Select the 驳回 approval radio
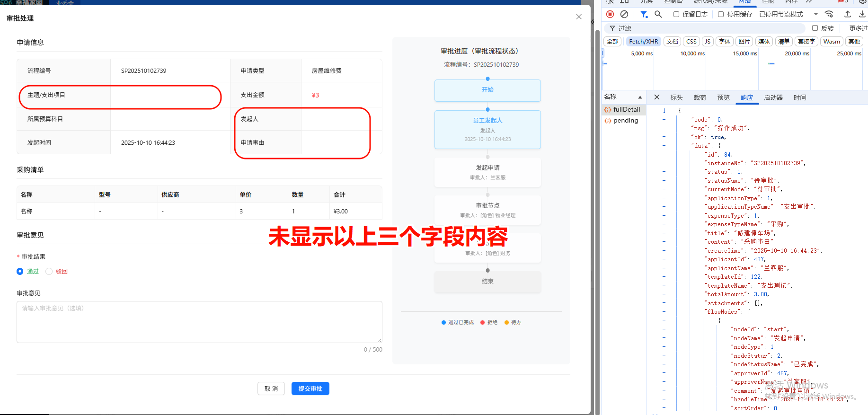The image size is (868, 415). (x=49, y=271)
